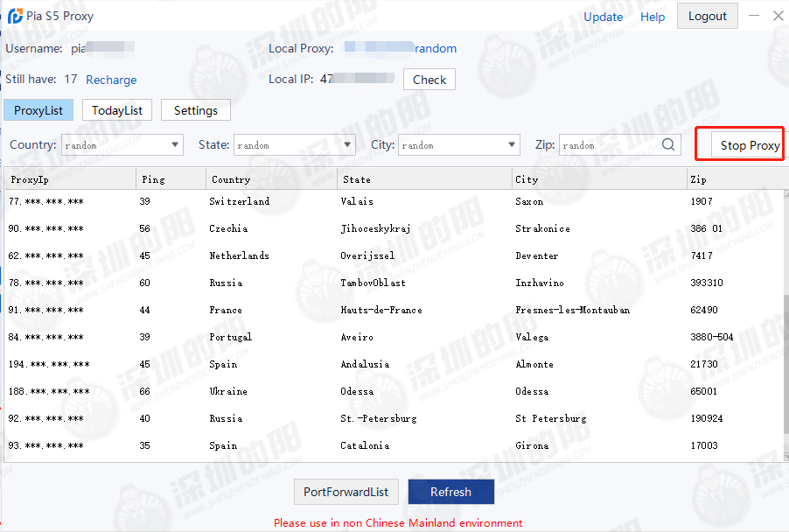This screenshot has height=532, width=789.
Task: Click zip code 3880-504
Action: click(x=712, y=337)
